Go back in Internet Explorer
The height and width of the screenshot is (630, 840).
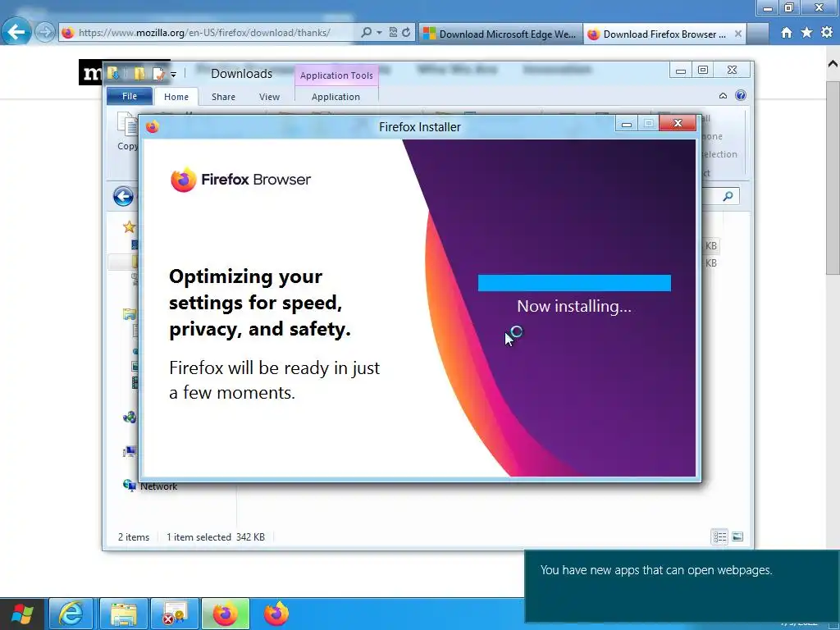16,32
